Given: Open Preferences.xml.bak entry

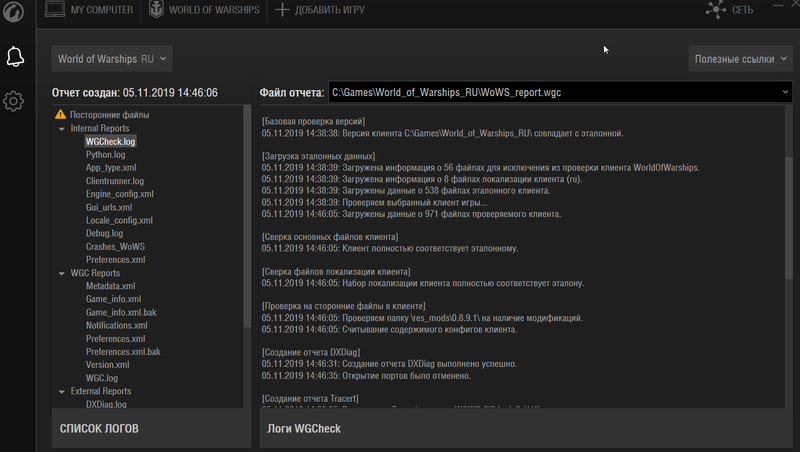Looking at the screenshot, I should click(x=123, y=352).
